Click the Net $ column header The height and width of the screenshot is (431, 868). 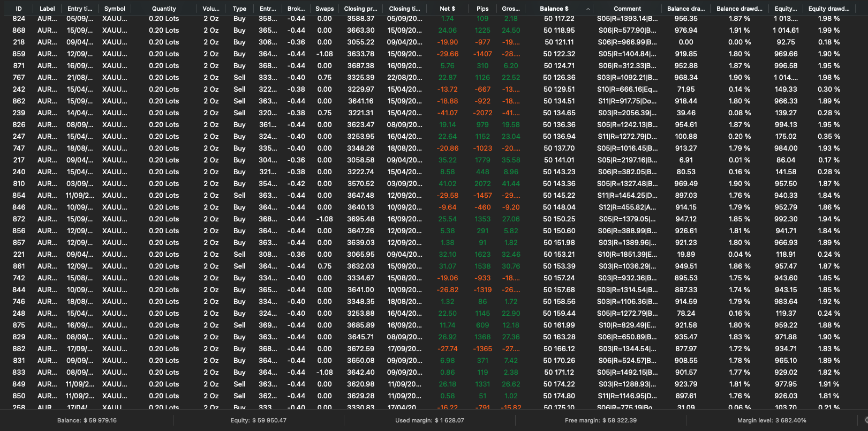click(447, 9)
